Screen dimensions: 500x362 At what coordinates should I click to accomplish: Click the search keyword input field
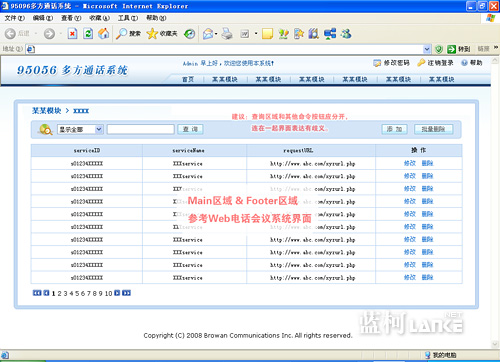tap(140, 129)
